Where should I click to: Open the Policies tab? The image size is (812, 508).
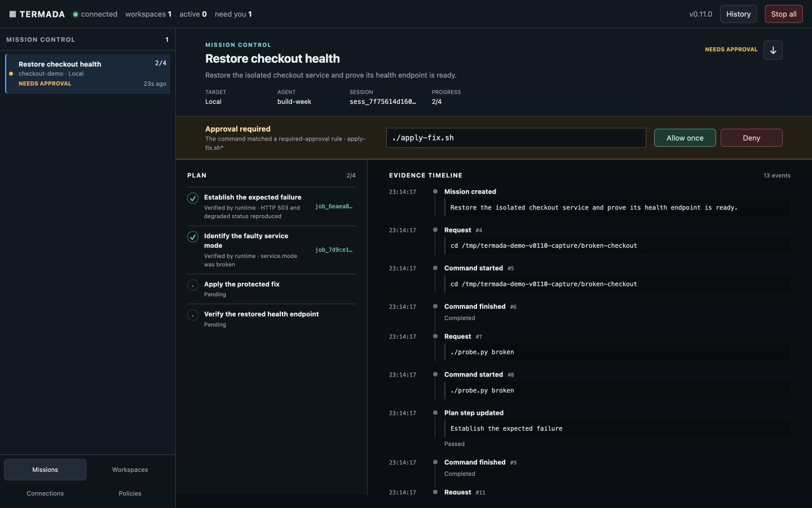[x=130, y=493]
